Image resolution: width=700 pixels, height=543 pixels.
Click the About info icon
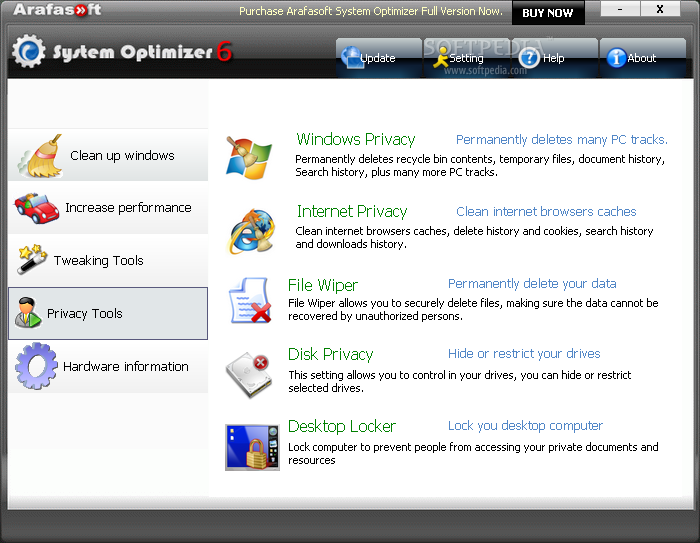pyautogui.click(x=616, y=58)
